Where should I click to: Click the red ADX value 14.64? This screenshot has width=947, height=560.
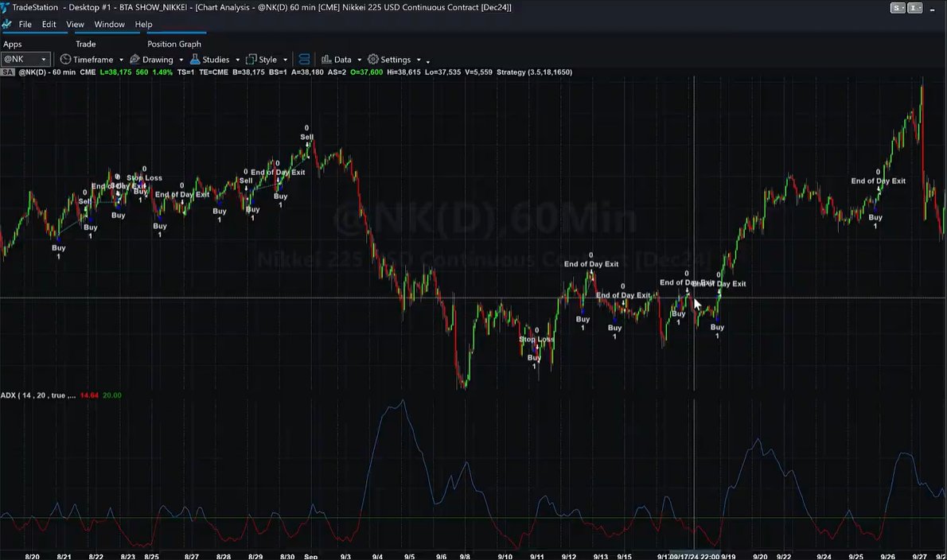click(89, 395)
